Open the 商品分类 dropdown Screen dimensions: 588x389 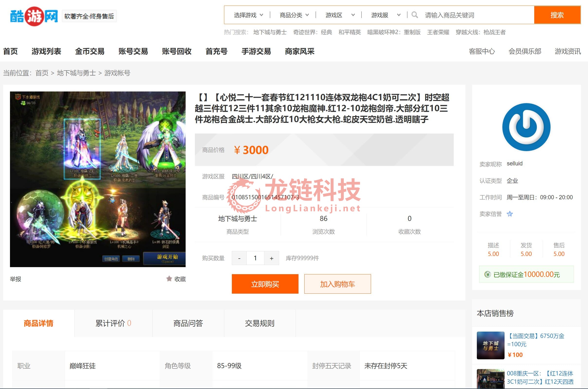[294, 15]
